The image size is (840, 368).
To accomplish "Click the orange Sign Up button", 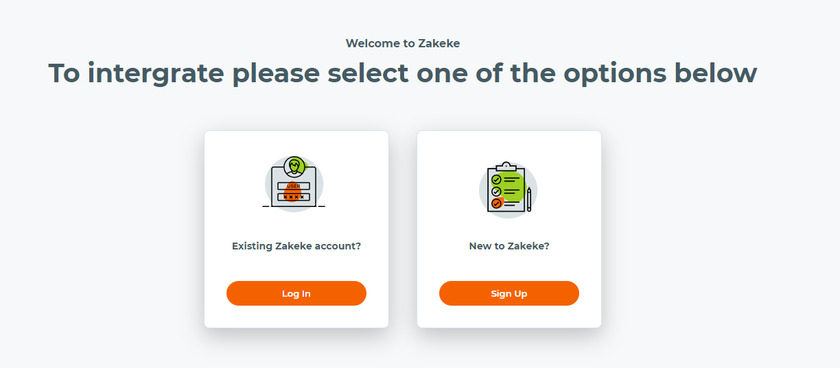I will coord(509,294).
